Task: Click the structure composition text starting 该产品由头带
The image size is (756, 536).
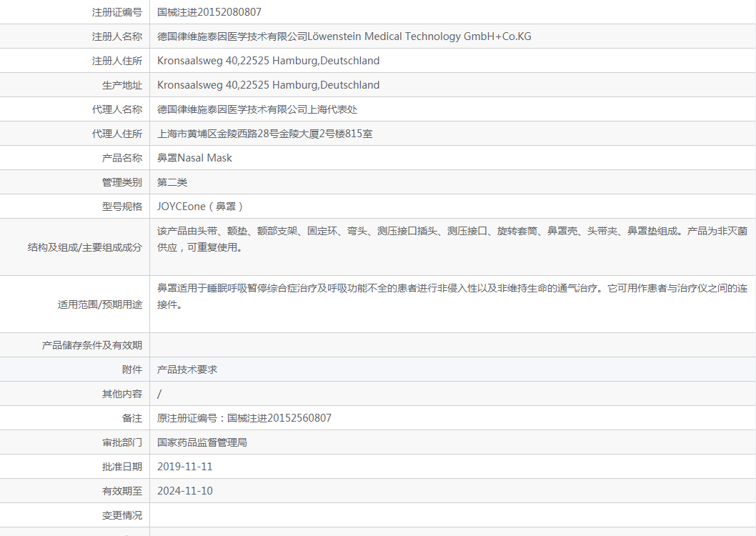Action: 452,239
